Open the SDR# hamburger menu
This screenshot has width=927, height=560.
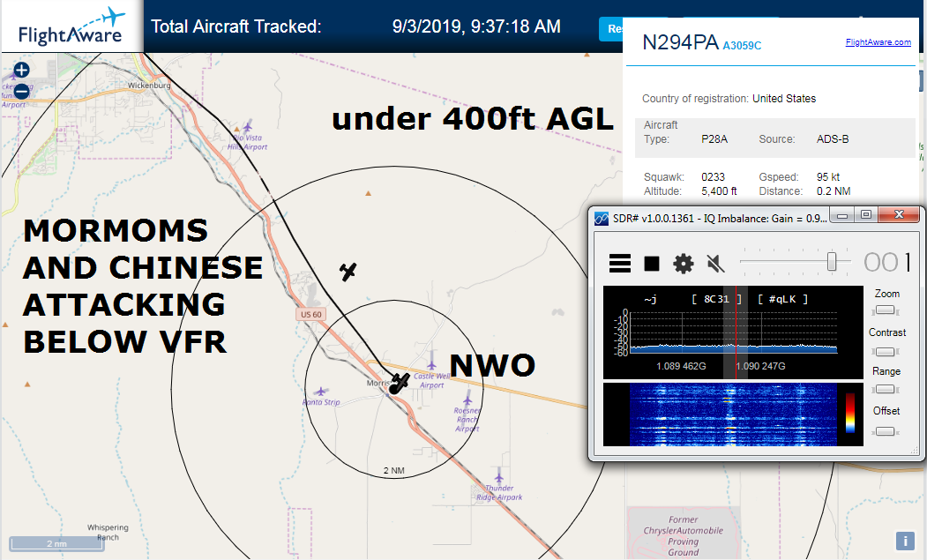click(x=619, y=263)
